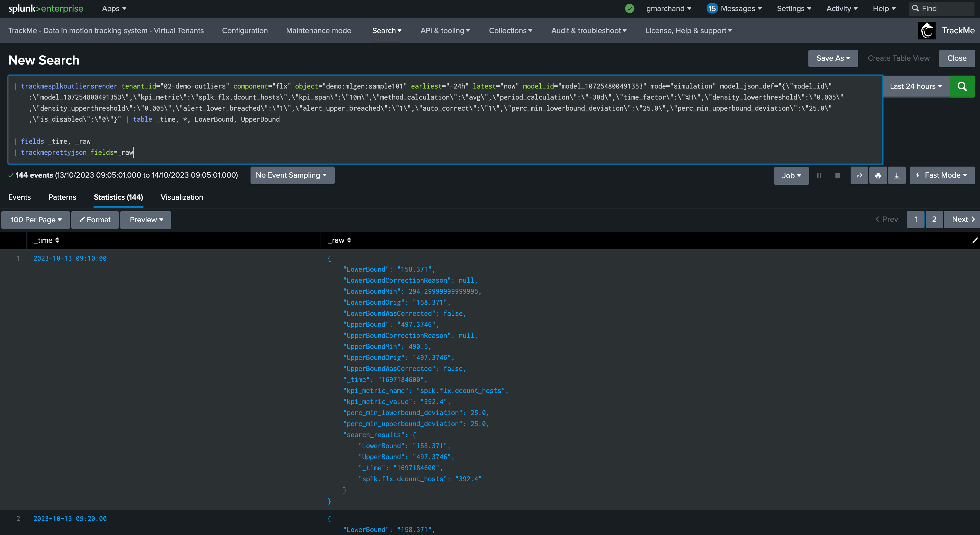
Task: Open 100 Per Page dropdown
Action: pyautogui.click(x=36, y=220)
